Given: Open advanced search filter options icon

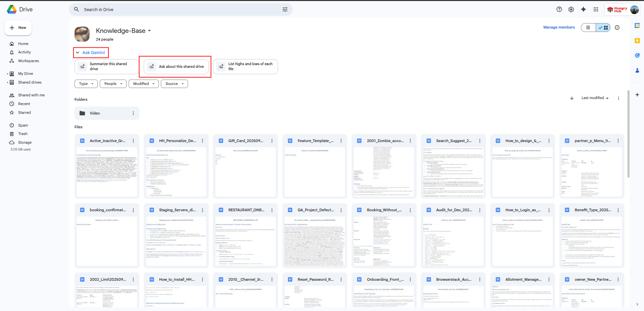Looking at the screenshot, I should pyautogui.click(x=285, y=9).
